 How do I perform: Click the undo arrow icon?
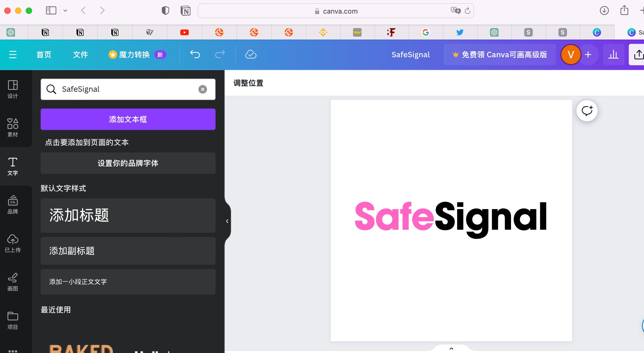195,54
